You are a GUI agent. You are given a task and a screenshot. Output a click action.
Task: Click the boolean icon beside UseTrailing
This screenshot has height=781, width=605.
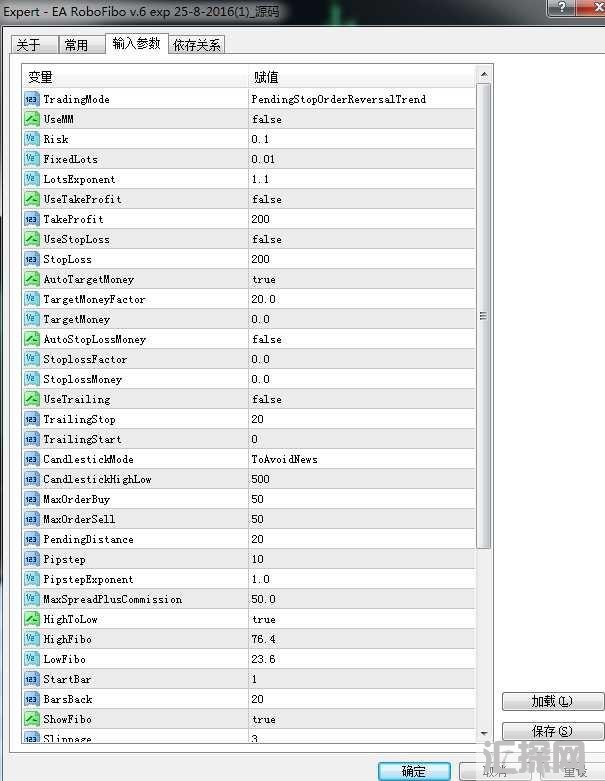coord(31,399)
